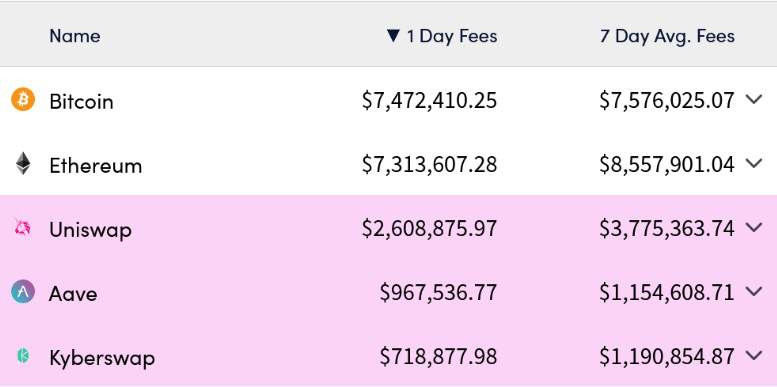Viewport: 777px width, 387px height.
Task: Click the Aave ghost logo icon
Action: coord(23,292)
